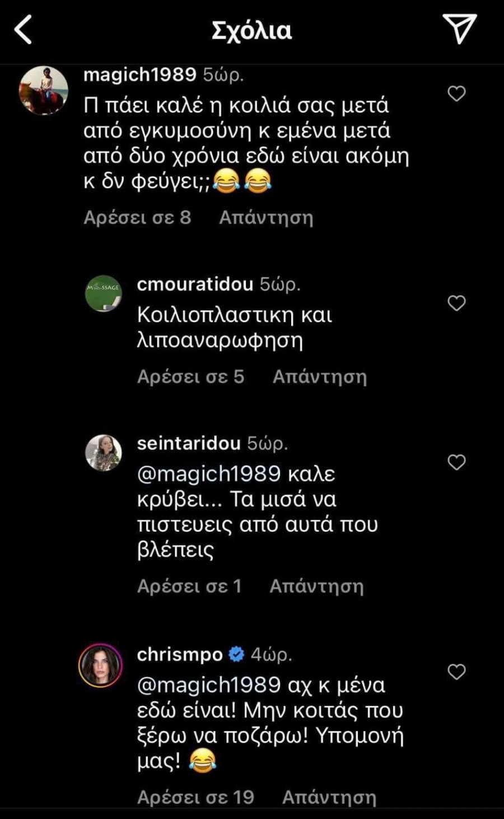This screenshot has width=504, height=819.
Task: Tap Απάντηση below seintaridou's reply
Action: click(316, 586)
